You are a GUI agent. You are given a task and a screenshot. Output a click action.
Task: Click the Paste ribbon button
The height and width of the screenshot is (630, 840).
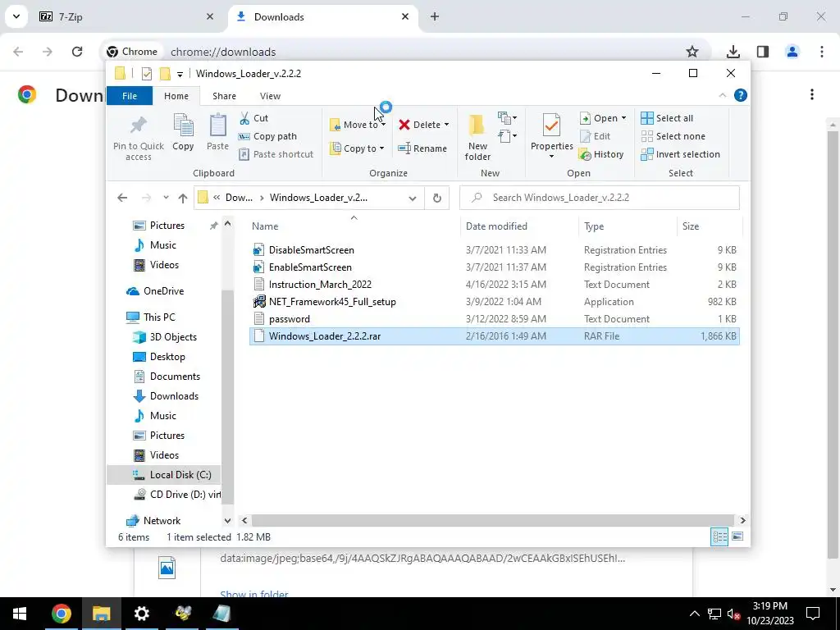(x=217, y=133)
